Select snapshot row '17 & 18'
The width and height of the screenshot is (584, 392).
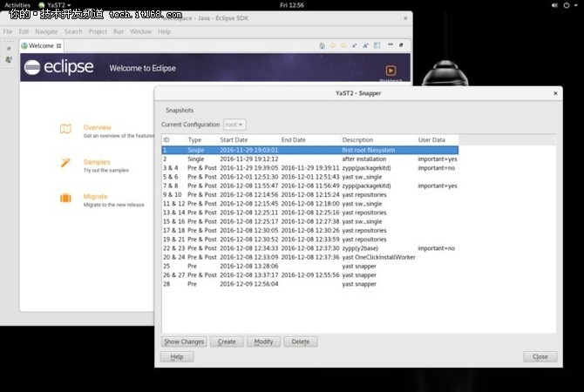click(x=310, y=231)
